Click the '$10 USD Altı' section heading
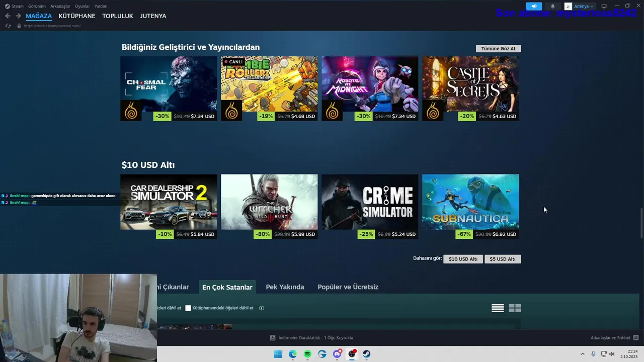Screen dimensions: 644x362 click(x=148, y=165)
